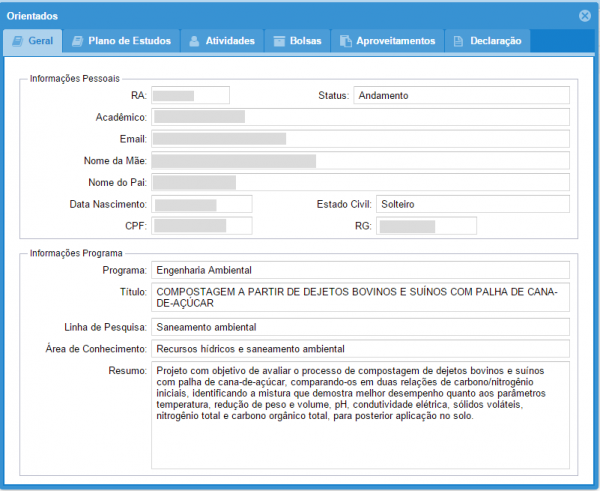Switch to the Aproveitamentos tab

coord(387,41)
